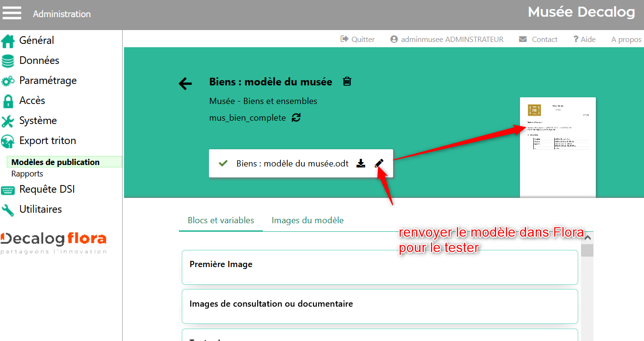Open the Système menu
The height and width of the screenshot is (341, 644).
(x=38, y=121)
